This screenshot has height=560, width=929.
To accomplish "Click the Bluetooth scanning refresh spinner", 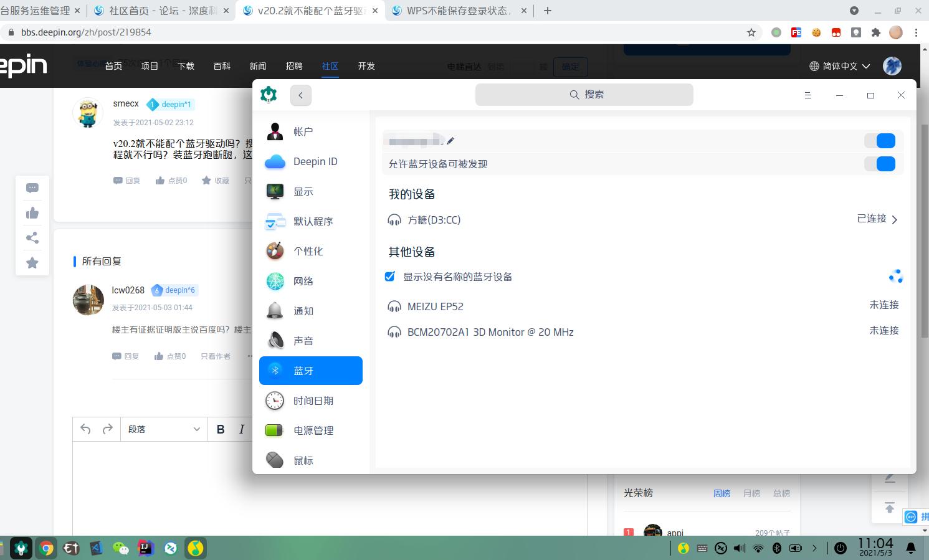I will point(896,277).
